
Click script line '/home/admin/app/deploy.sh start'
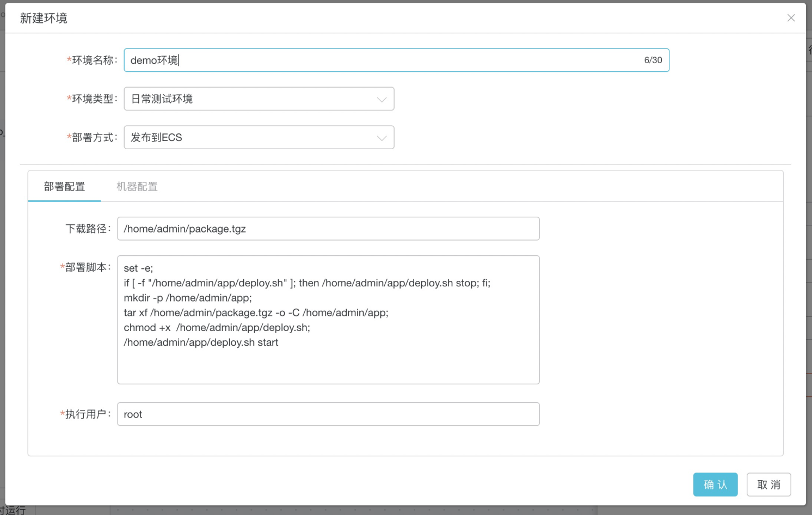pos(201,342)
